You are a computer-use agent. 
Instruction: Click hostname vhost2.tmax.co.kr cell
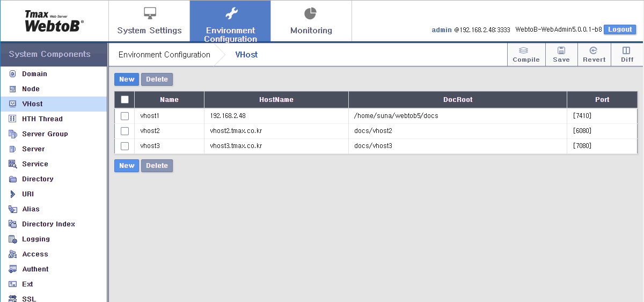[x=276, y=131]
